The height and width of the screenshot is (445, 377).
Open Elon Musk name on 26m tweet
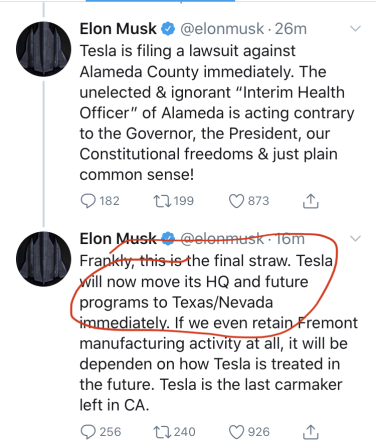[118, 29]
